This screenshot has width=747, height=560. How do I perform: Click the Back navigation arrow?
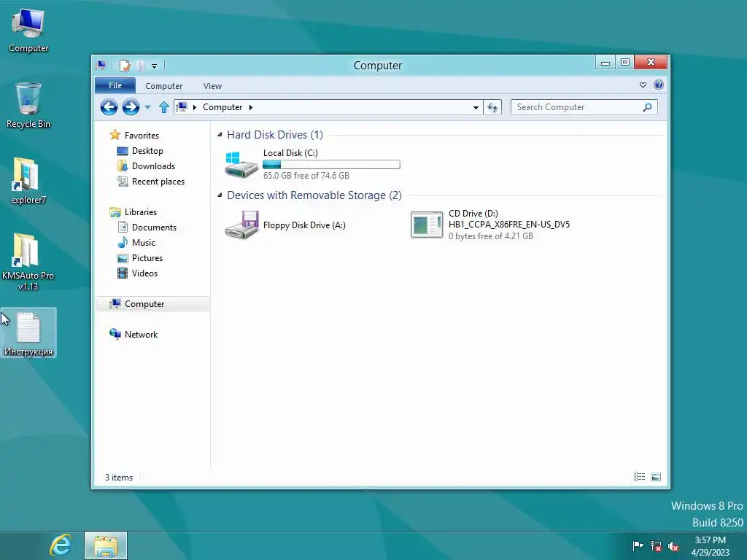point(109,107)
